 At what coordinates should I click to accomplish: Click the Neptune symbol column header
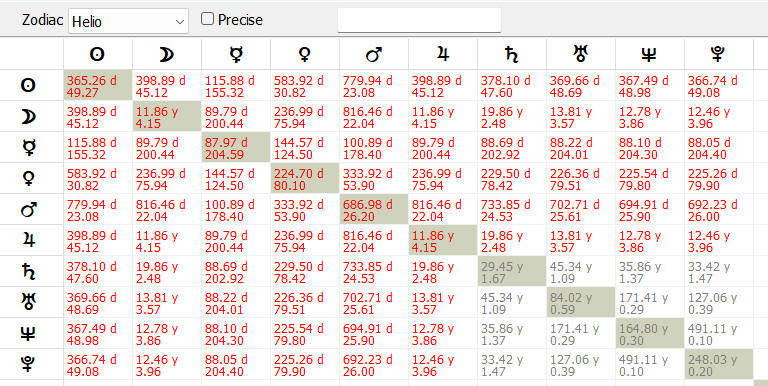point(649,54)
